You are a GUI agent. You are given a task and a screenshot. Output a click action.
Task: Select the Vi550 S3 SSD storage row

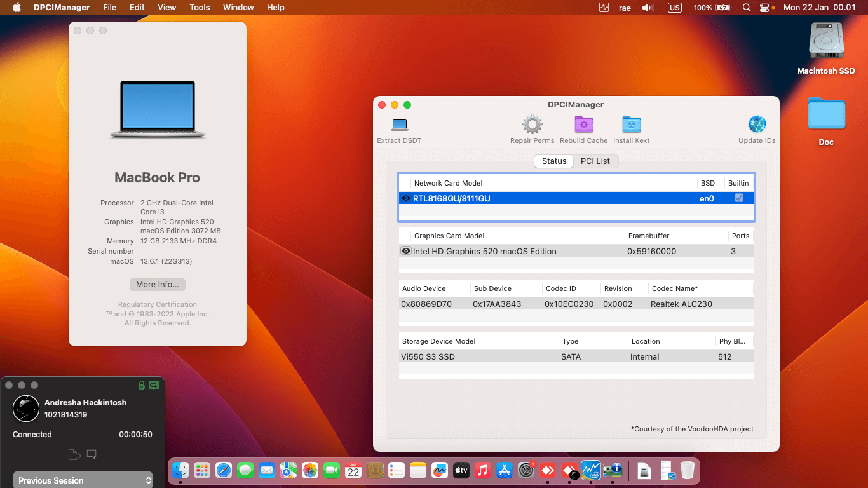tap(576, 356)
